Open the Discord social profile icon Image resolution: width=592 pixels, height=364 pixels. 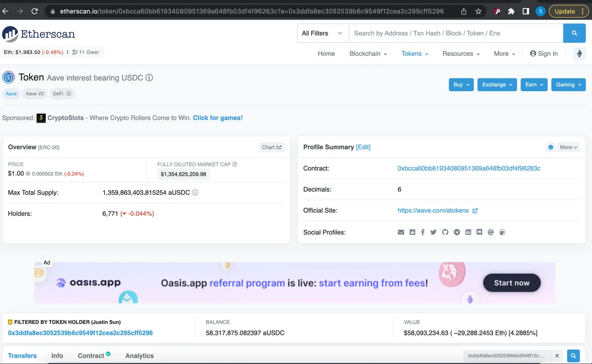480,232
